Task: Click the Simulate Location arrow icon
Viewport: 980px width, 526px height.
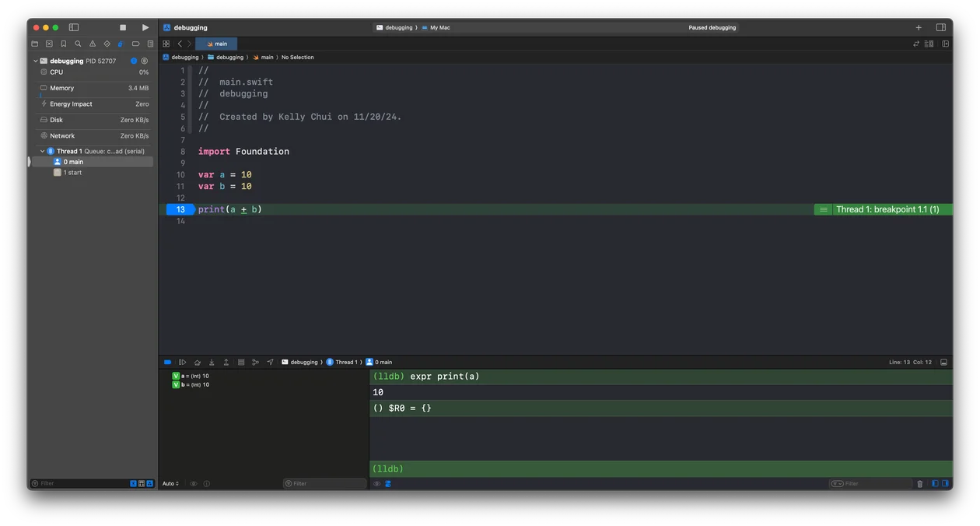Action: tap(270, 362)
